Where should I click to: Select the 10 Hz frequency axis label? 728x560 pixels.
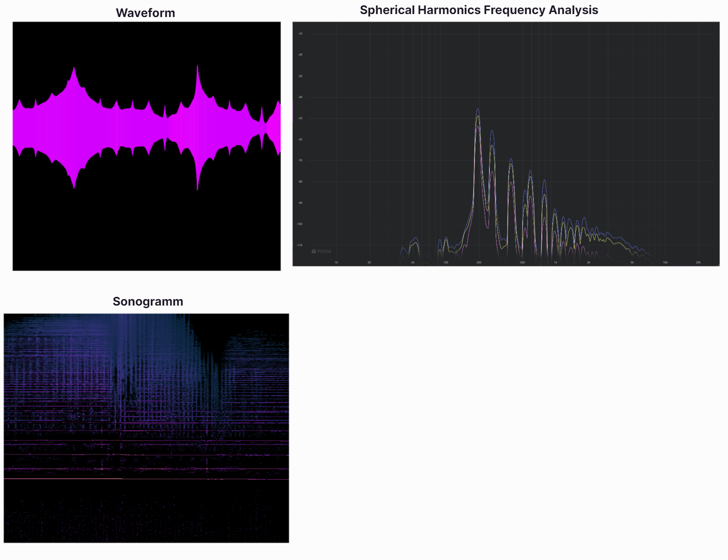pyautogui.click(x=336, y=263)
